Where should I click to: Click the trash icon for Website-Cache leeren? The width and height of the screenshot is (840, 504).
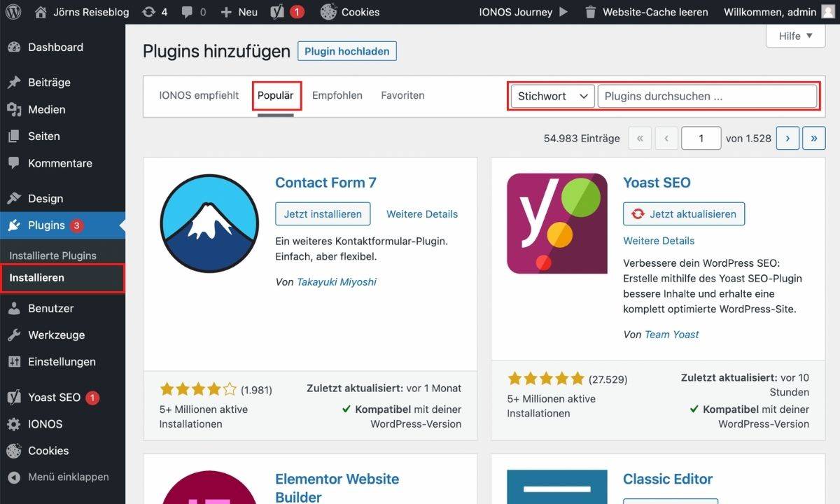pos(591,12)
